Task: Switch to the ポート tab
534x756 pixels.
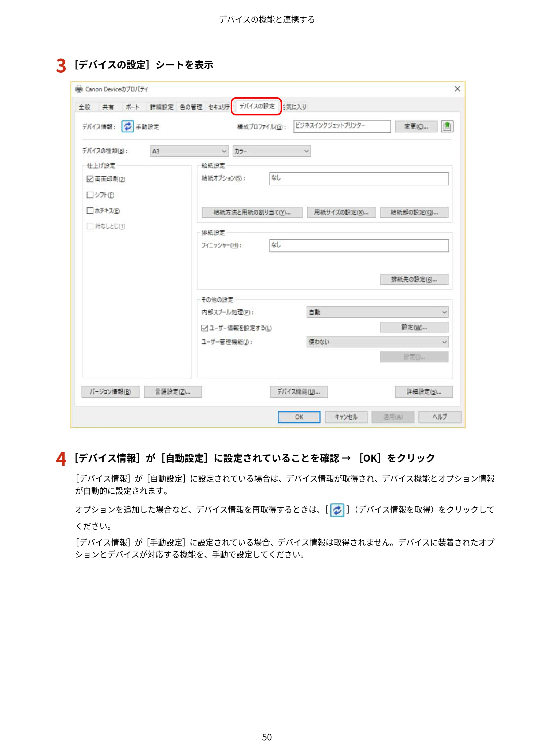Action: coord(133,107)
